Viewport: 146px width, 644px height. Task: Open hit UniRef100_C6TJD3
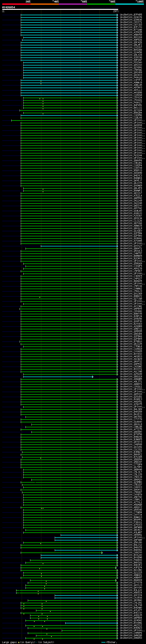[131, 25]
